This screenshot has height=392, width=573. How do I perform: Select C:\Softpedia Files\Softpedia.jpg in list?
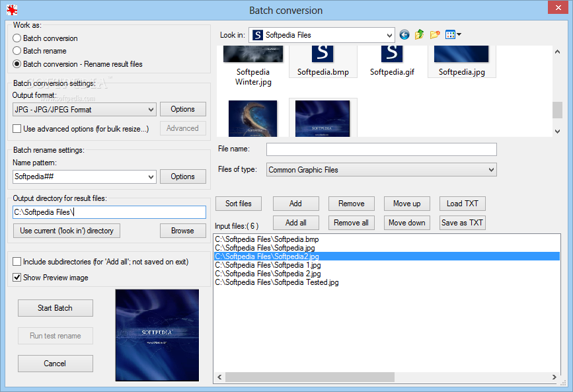pos(387,248)
